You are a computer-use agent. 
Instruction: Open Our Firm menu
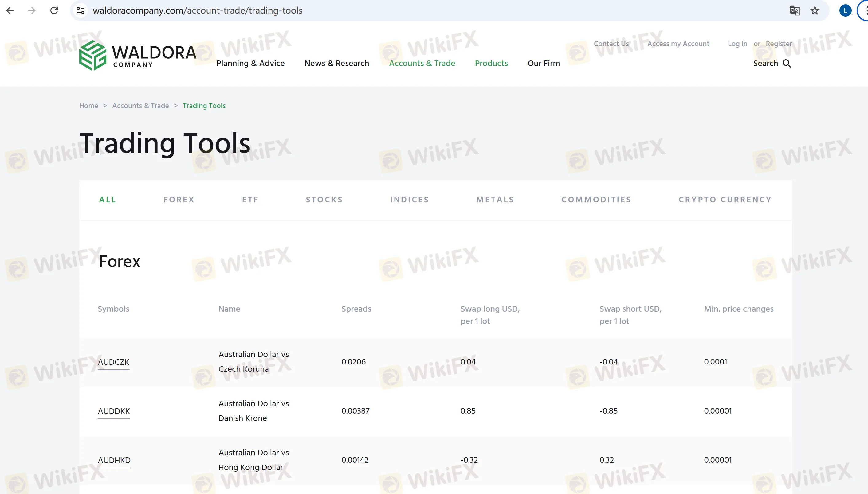[x=544, y=63]
